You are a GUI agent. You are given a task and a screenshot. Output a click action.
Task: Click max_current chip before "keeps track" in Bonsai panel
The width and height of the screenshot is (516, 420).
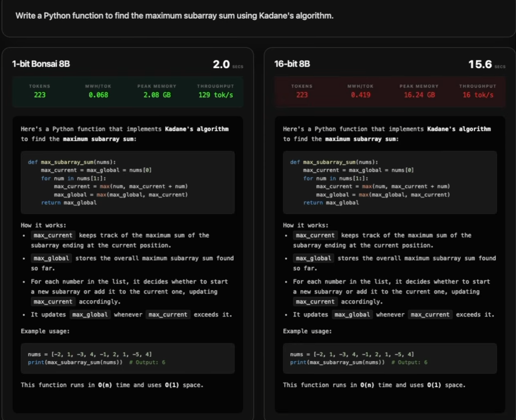click(x=53, y=235)
